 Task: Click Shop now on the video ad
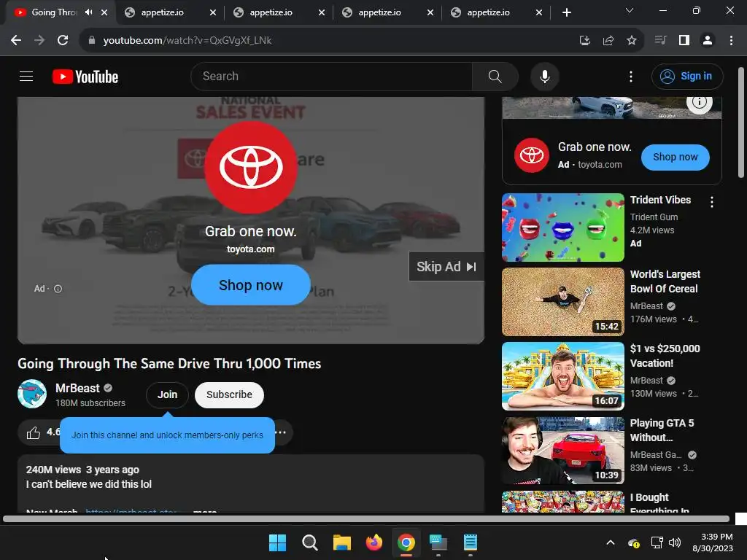click(251, 285)
